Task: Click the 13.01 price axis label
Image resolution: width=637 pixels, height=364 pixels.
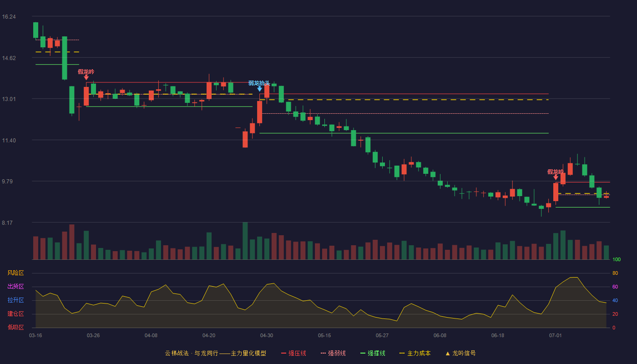Action: click(x=9, y=99)
